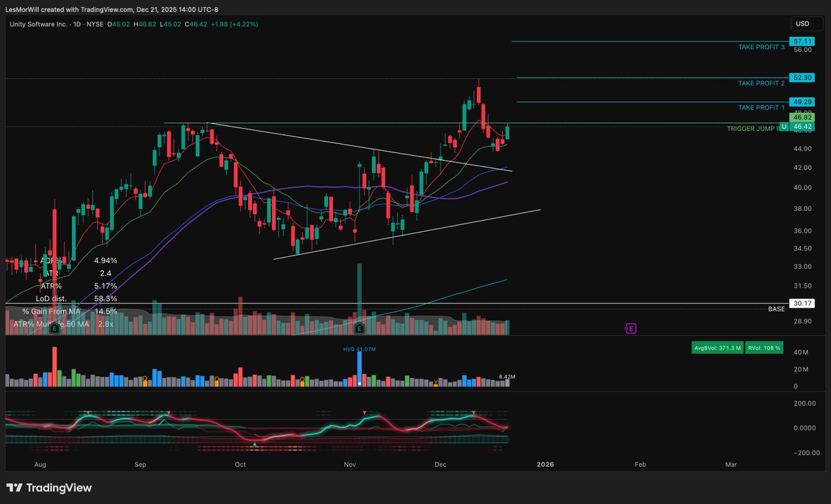Click the -200.00 oscillator axis label

806,453
